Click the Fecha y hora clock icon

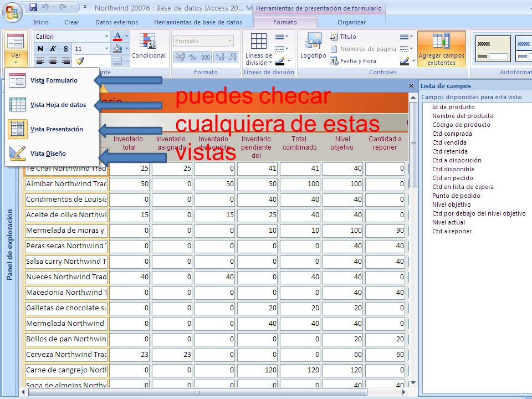(334, 62)
